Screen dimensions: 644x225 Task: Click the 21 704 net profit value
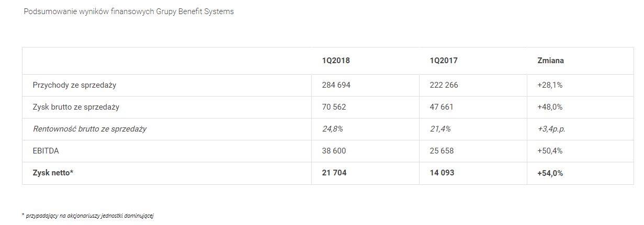click(334, 173)
